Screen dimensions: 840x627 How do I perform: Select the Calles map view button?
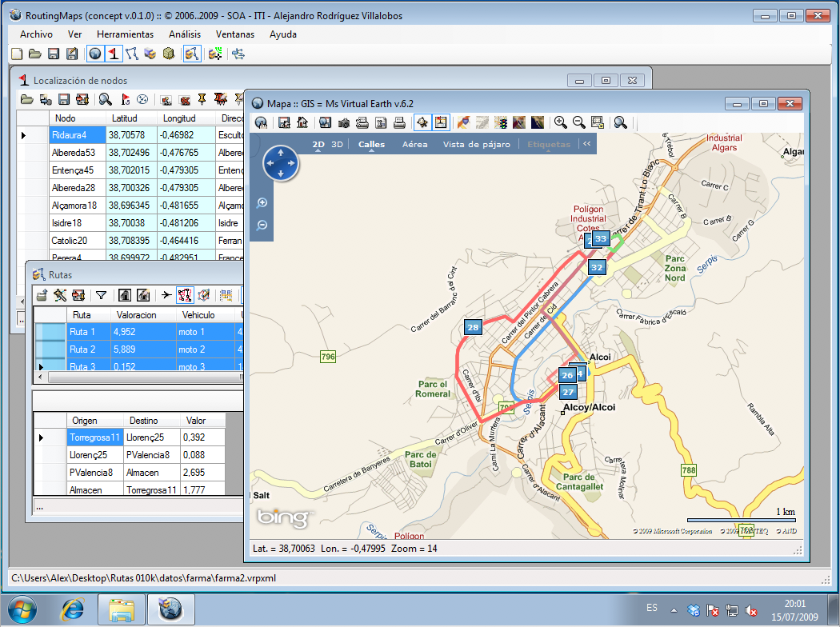pos(370,144)
